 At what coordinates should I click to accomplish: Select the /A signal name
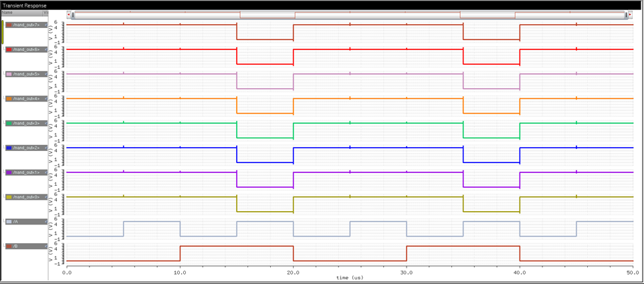tap(15, 222)
